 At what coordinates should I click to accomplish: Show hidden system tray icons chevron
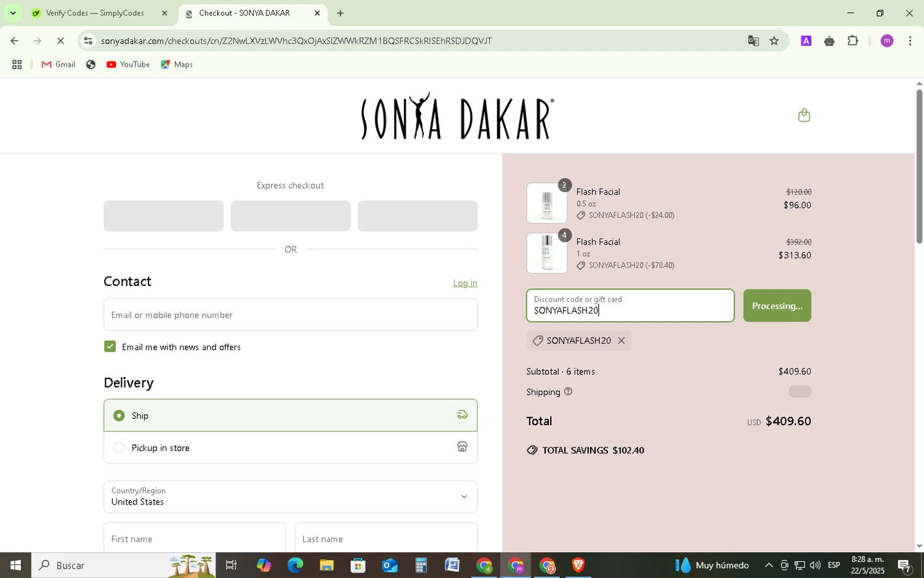click(x=769, y=565)
